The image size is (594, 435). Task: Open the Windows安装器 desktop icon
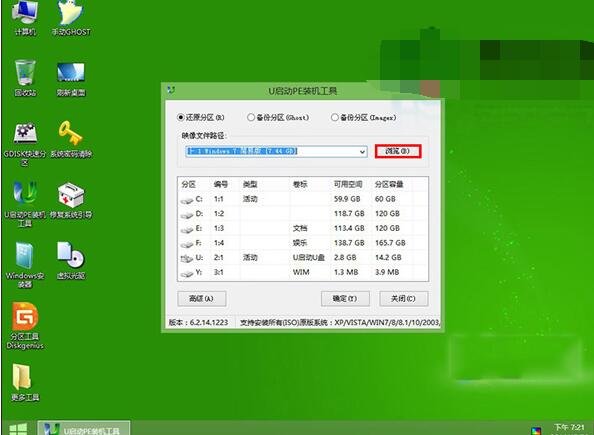tap(25, 265)
